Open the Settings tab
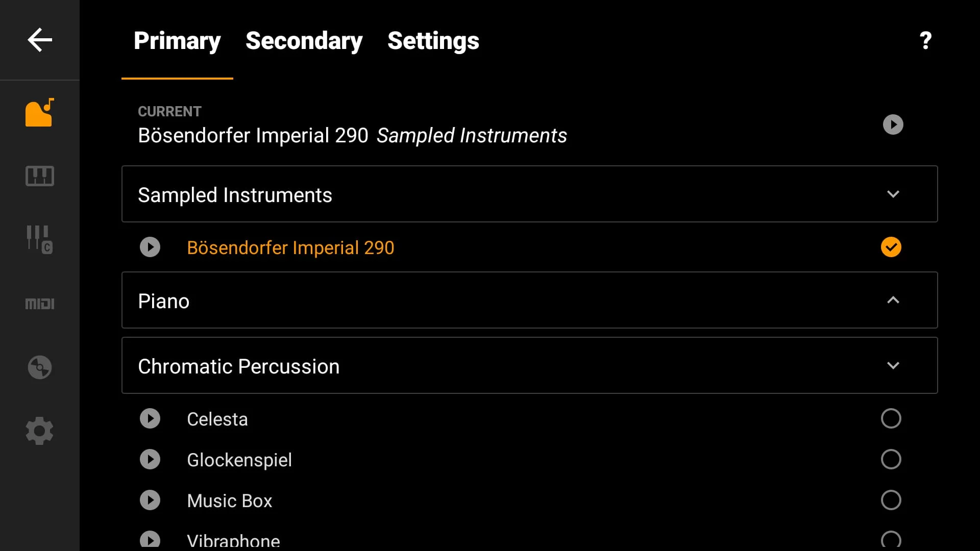 point(433,41)
